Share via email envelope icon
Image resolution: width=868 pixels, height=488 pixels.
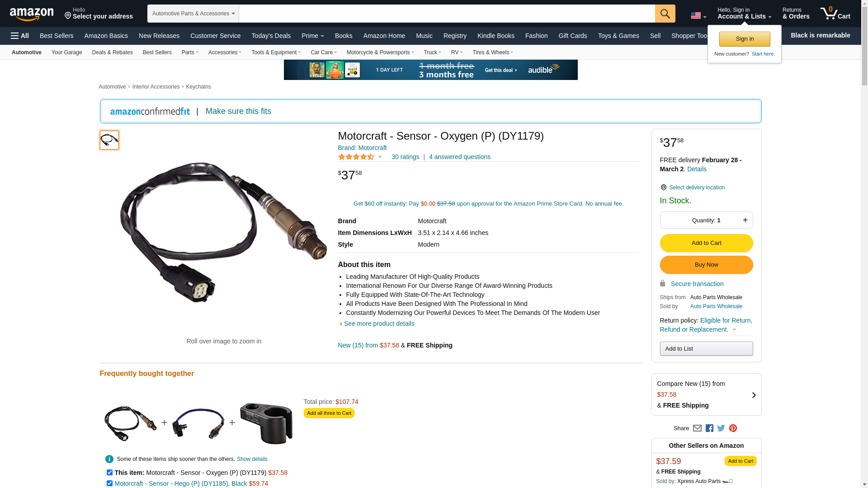[697, 428]
